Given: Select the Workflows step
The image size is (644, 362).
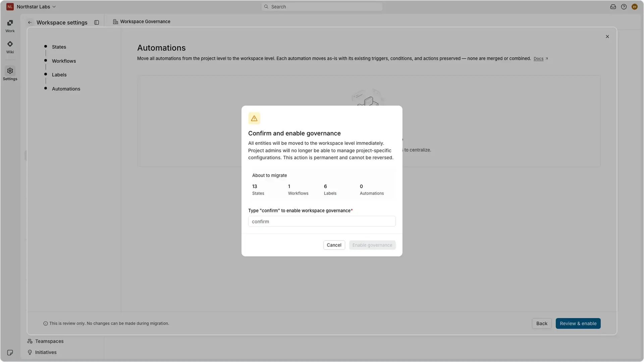Looking at the screenshot, I should [64, 61].
